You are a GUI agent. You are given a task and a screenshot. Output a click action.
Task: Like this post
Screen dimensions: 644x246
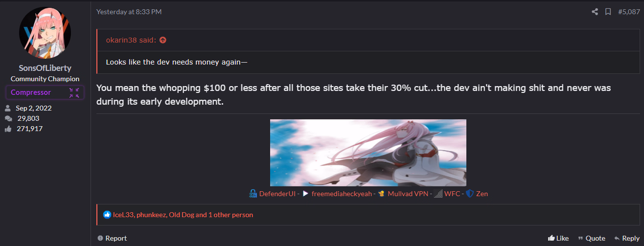558,238
